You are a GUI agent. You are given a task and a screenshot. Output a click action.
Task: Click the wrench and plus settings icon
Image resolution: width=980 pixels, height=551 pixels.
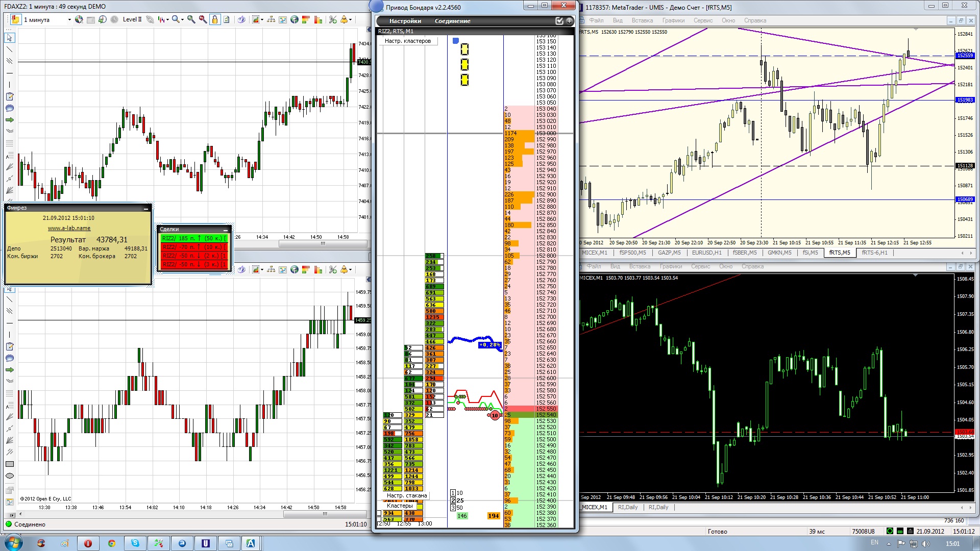333,19
